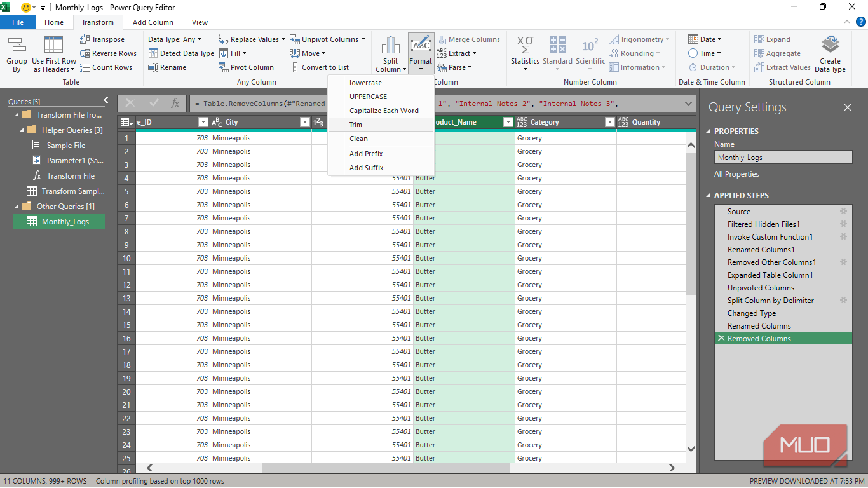868x488 pixels.
Task: Expand the formula bar
Action: point(689,104)
